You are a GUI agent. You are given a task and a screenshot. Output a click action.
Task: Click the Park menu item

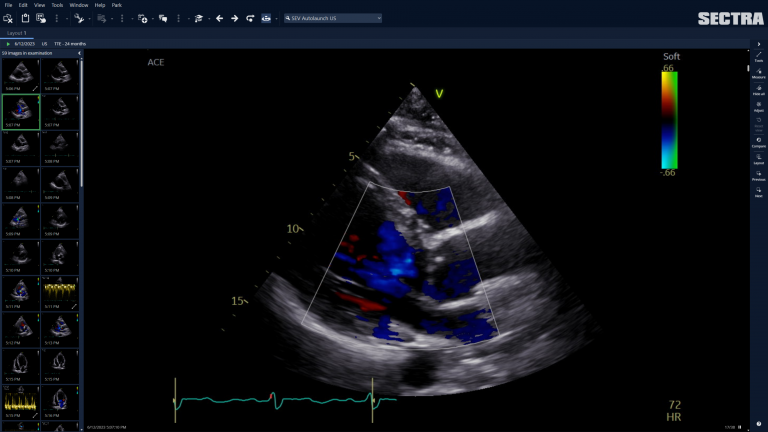pyautogui.click(x=117, y=5)
